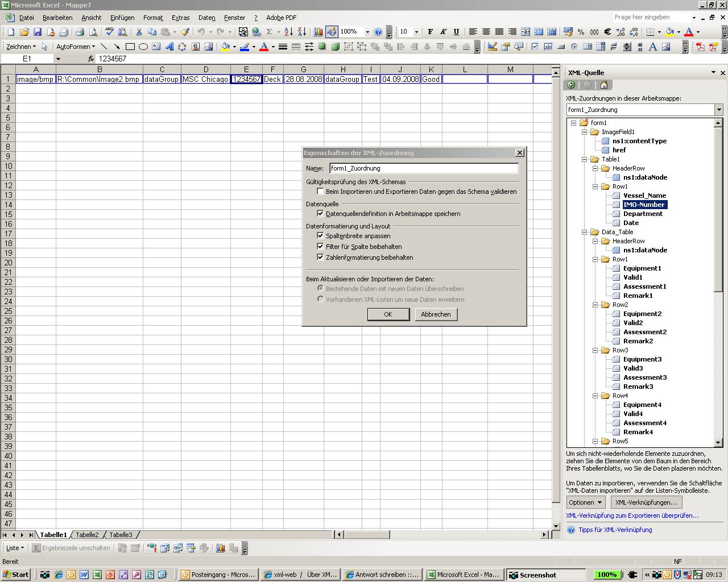
Task: Click the Name field in the dialog
Action: (x=424, y=168)
